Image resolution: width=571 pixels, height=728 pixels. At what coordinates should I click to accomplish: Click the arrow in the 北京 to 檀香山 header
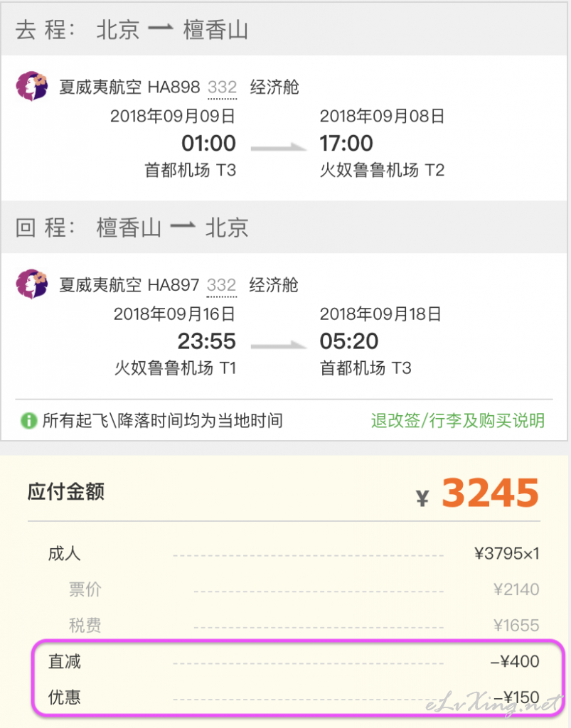(161, 29)
